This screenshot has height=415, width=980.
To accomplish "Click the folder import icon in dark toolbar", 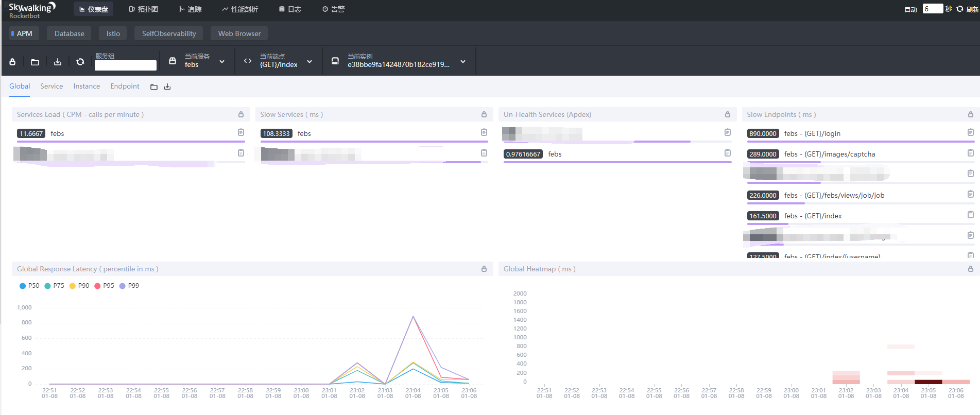I will point(35,62).
